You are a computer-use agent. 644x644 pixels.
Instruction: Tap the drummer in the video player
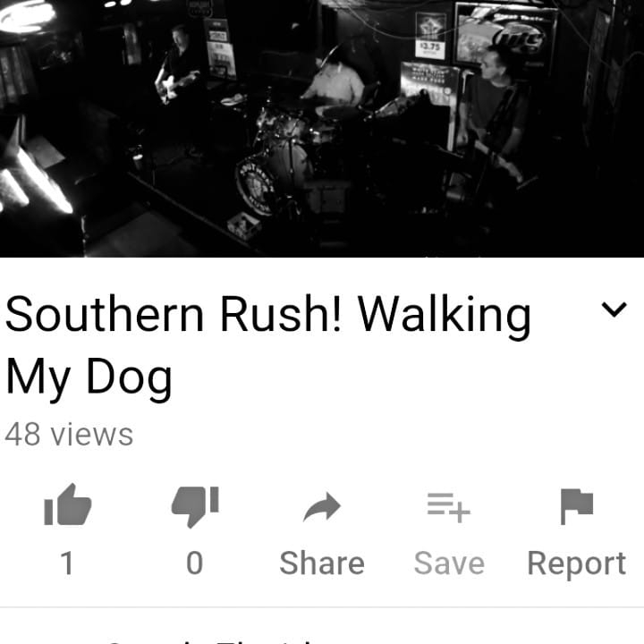[335, 82]
